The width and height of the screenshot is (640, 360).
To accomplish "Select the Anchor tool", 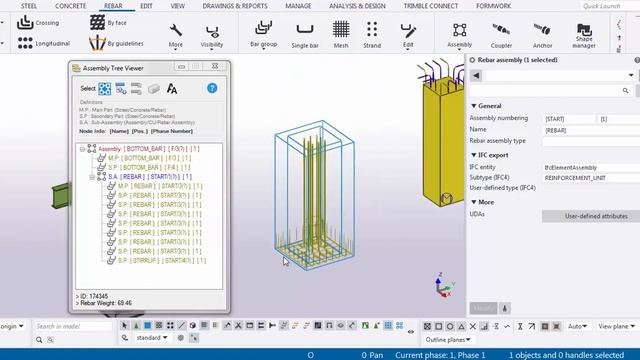I will point(542,36).
